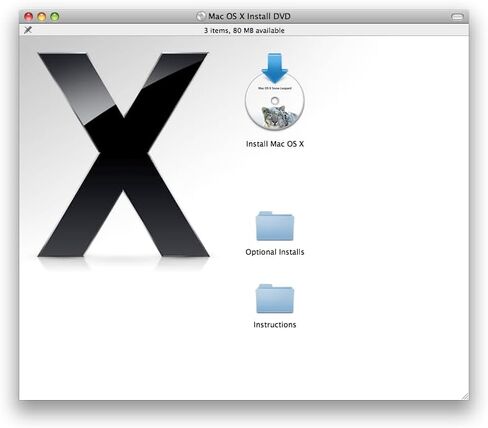Click the red close window button

(29, 16)
